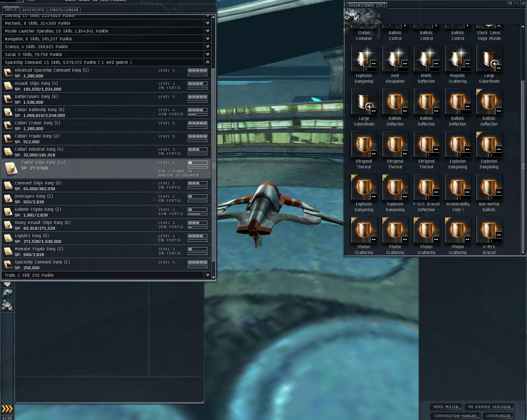The image size is (527, 420).
Task: Select the Heat Dissipation module icon
Action: pyautogui.click(x=395, y=59)
